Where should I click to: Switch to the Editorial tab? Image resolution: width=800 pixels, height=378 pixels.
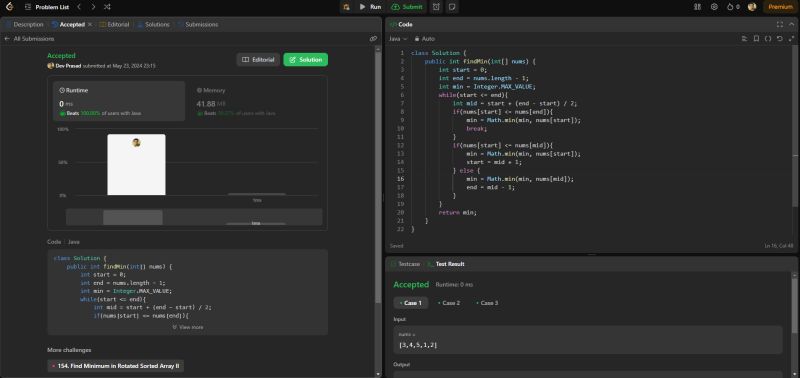[114, 24]
